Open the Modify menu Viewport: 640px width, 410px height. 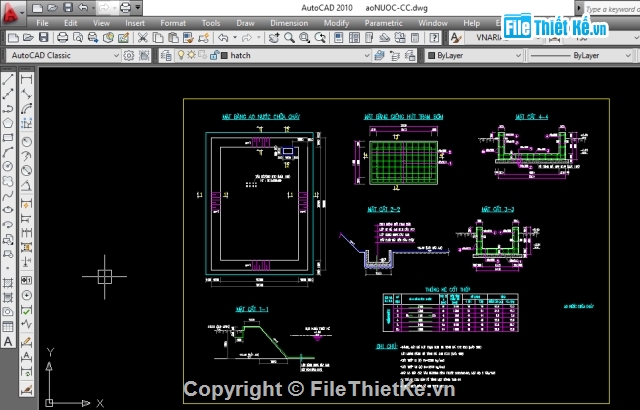(336, 23)
